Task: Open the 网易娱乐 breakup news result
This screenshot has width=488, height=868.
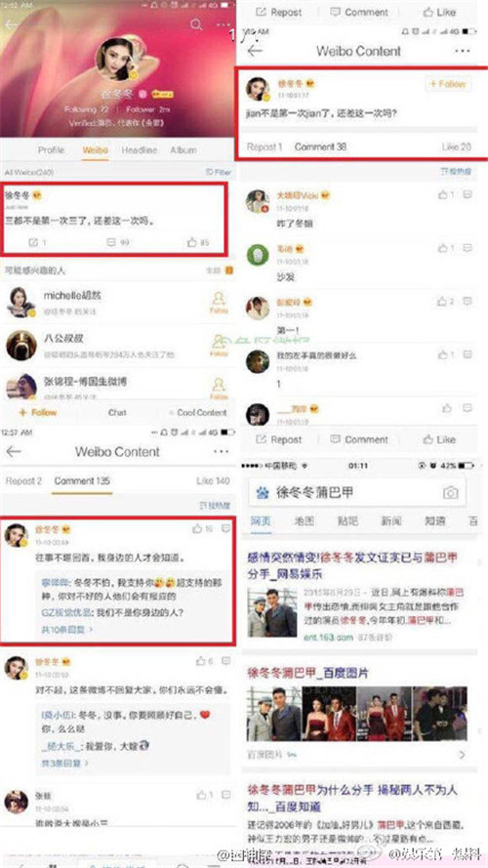Action: (353, 564)
